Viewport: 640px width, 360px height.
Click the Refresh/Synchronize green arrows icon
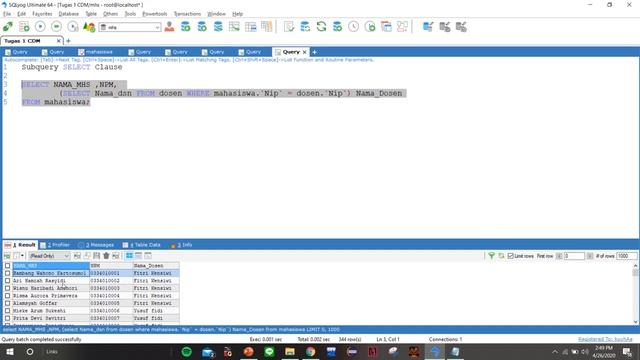pos(321,27)
